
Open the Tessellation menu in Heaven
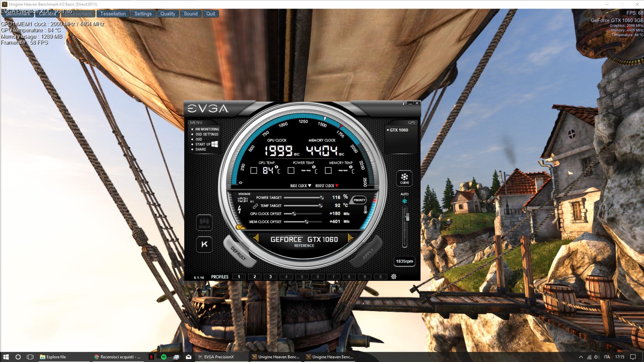[x=113, y=14]
